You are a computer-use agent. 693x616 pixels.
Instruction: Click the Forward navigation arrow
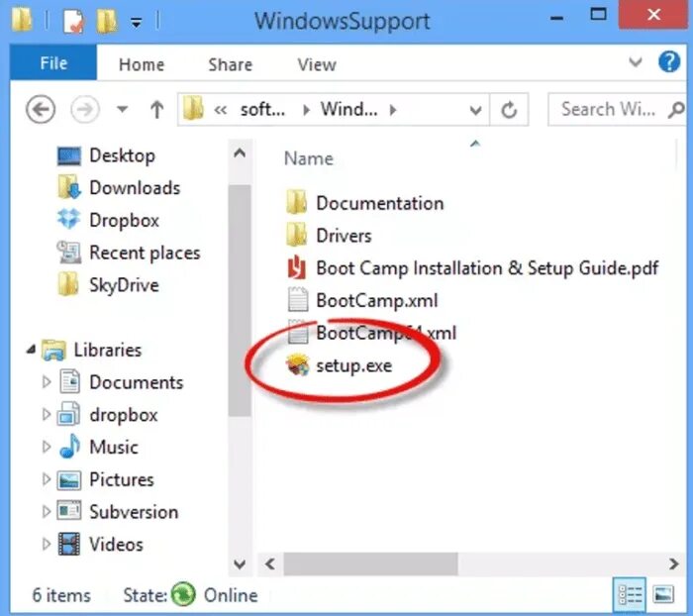(85, 109)
